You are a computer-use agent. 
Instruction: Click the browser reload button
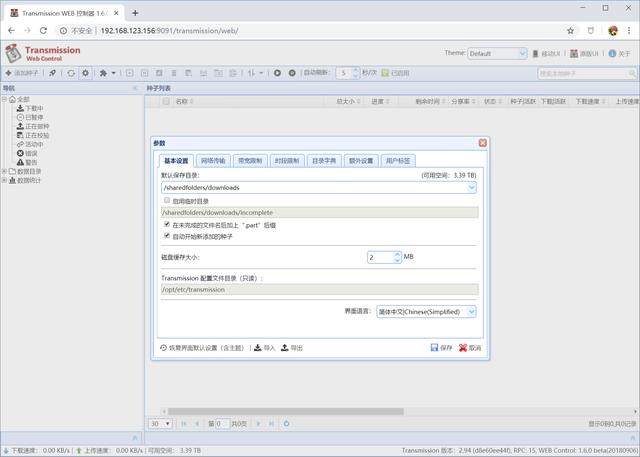pyautogui.click(x=43, y=31)
